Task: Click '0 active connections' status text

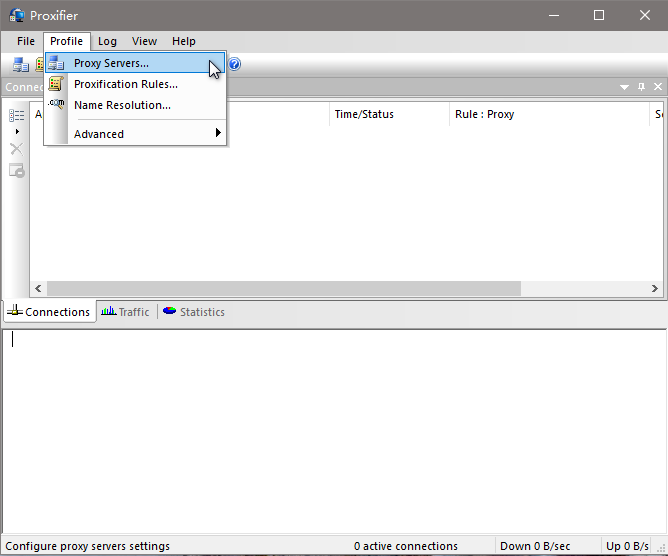Action: tap(406, 546)
